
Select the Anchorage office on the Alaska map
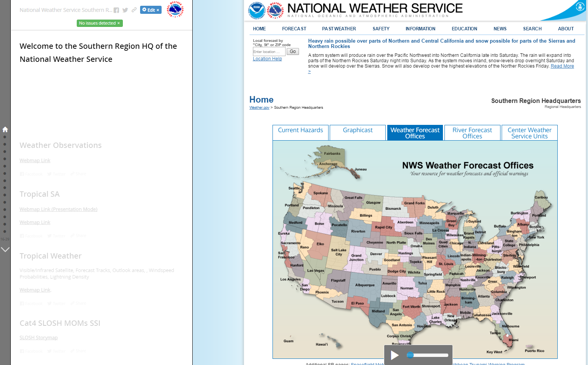coord(328,164)
